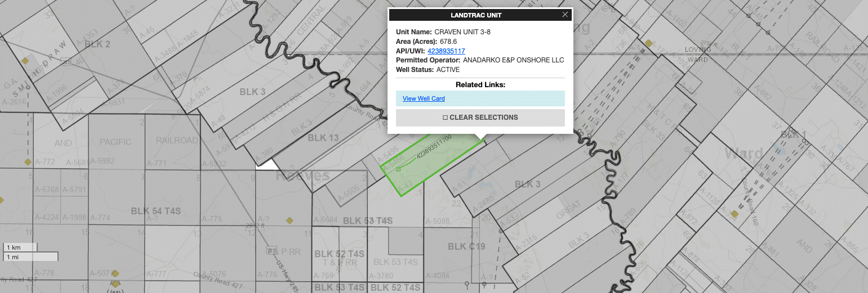Close the LANDTRAC UNIT popup

[x=565, y=15]
